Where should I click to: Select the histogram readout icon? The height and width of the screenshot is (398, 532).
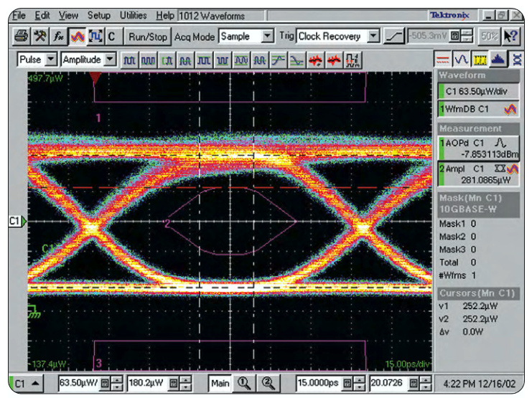pyautogui.click(x=500, y=59)
